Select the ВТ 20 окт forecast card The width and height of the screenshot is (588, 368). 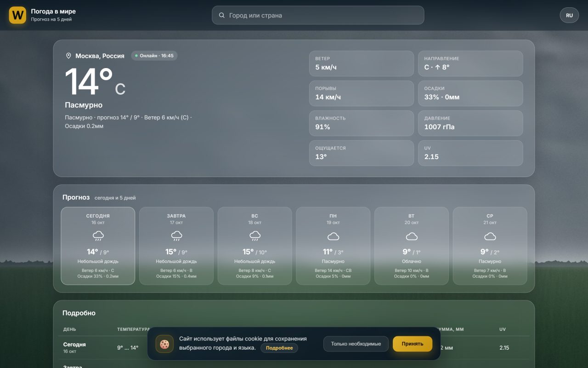(x=412, y=246)
